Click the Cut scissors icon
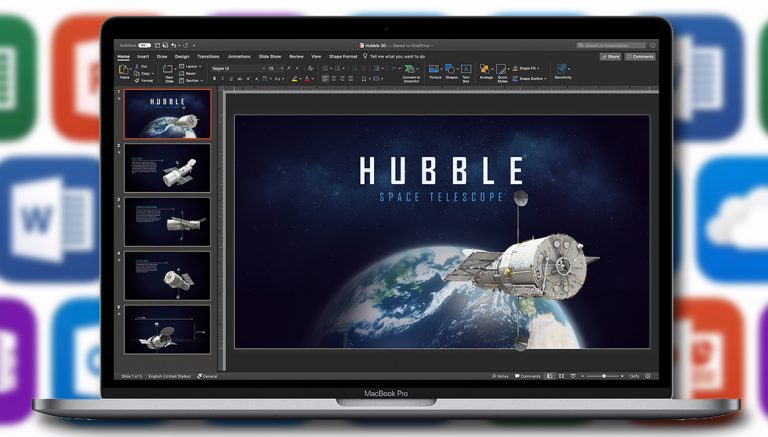The width and height of the screenshot is (768, 437). pyautogui.click(x=138, y=66)
